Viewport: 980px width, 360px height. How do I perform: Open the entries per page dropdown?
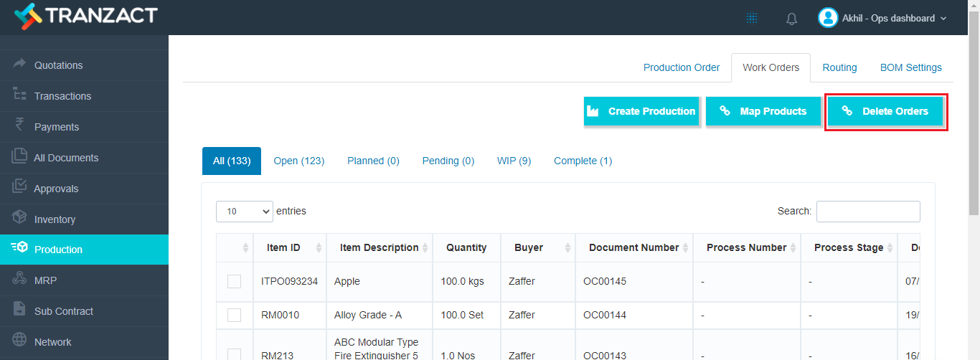(x=245, y=211)
